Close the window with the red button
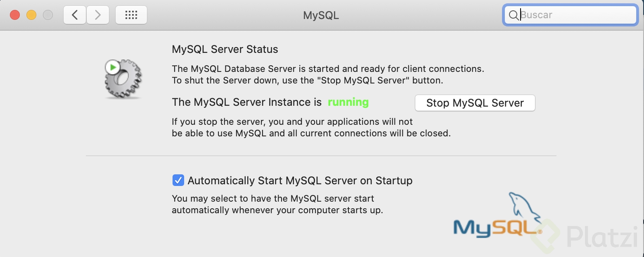Screen dimensions: 644x257 point(15,15)
